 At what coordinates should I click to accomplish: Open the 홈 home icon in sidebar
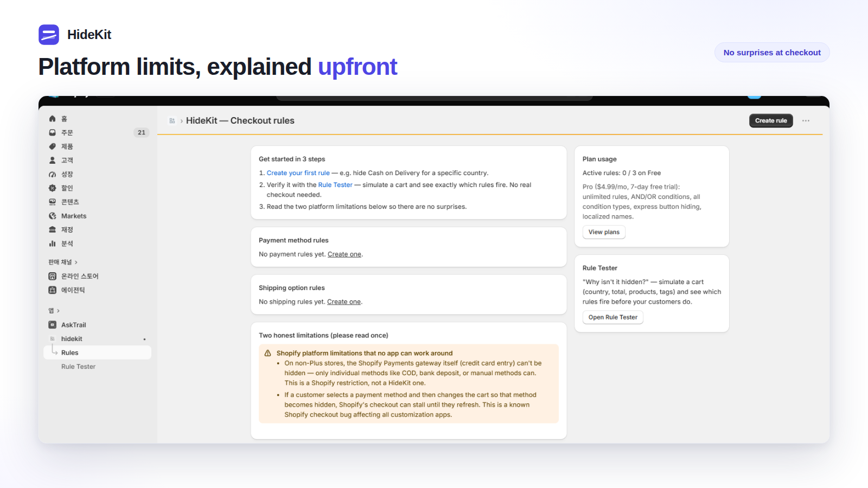[53, 119]
